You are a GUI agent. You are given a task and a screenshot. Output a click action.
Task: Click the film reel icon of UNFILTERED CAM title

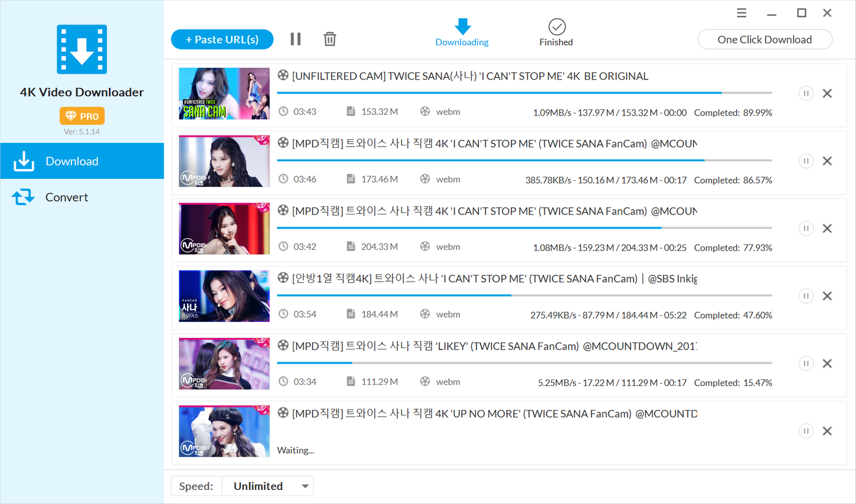point(282,76)
